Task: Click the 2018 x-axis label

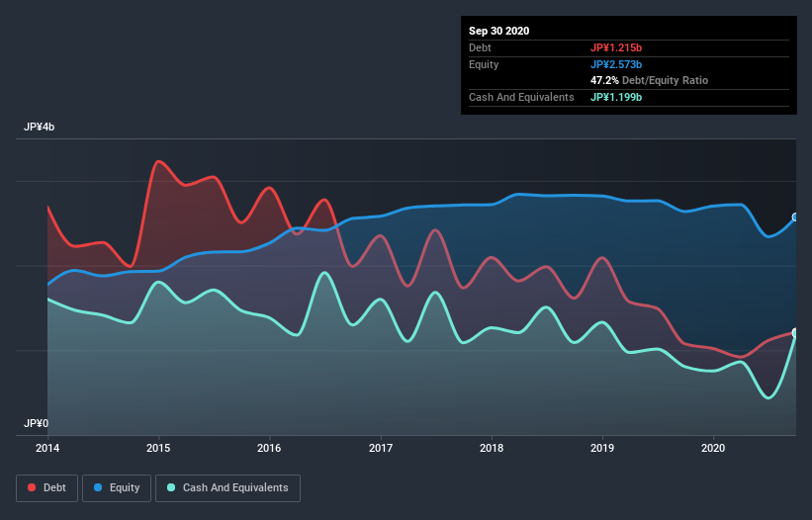Action: coord(491,448)
